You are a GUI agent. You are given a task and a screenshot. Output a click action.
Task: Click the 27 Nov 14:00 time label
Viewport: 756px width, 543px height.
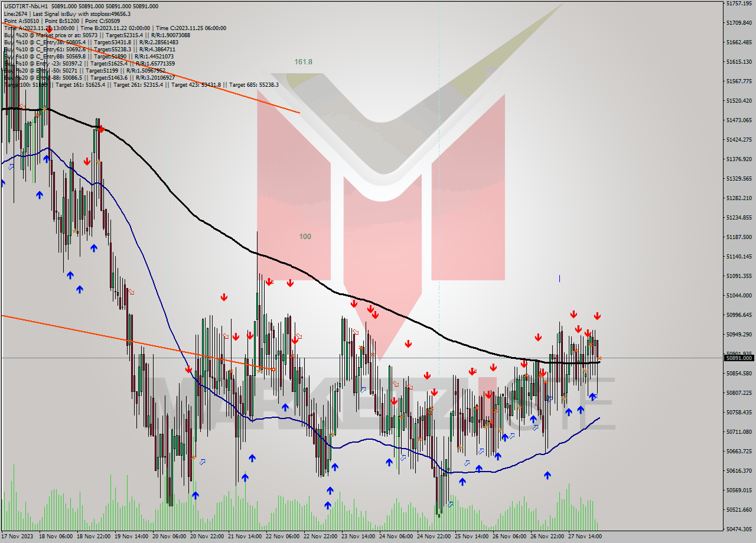(585, 537)
